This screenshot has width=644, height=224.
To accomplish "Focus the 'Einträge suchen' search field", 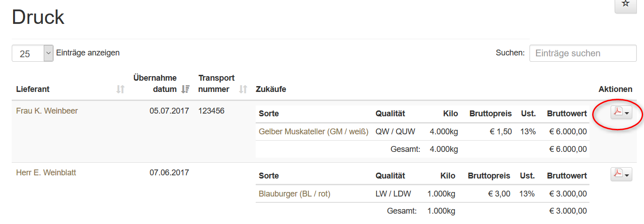I will pyautogui.click(x=583, y=53).
